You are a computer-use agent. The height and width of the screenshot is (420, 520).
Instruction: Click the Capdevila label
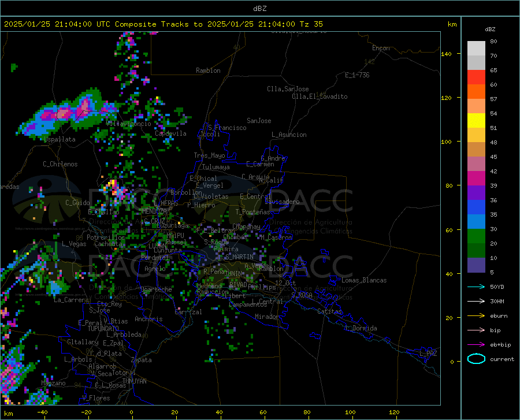coord(170,133)
